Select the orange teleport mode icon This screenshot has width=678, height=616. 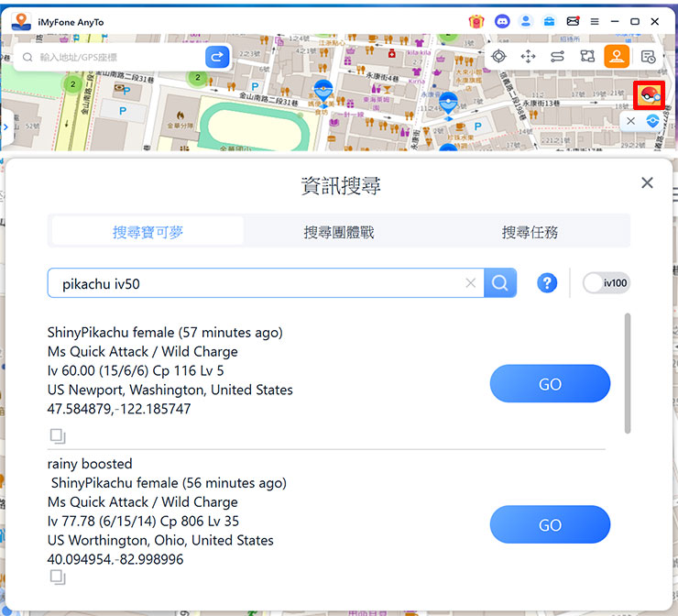617,56
